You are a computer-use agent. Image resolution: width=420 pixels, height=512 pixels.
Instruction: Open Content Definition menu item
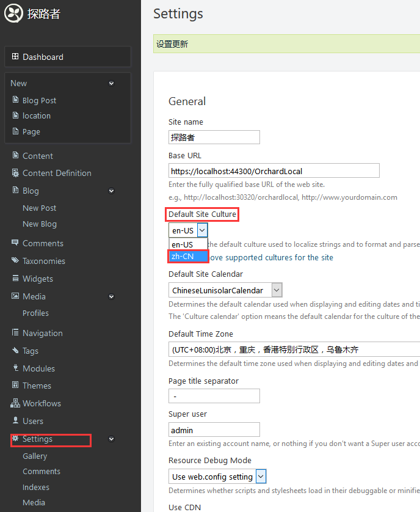(57, 173)
